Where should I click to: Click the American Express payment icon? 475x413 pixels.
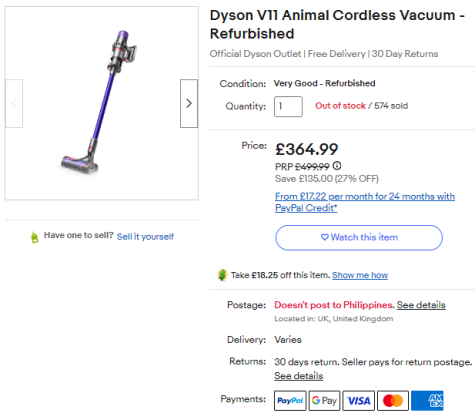pos(427,400)
